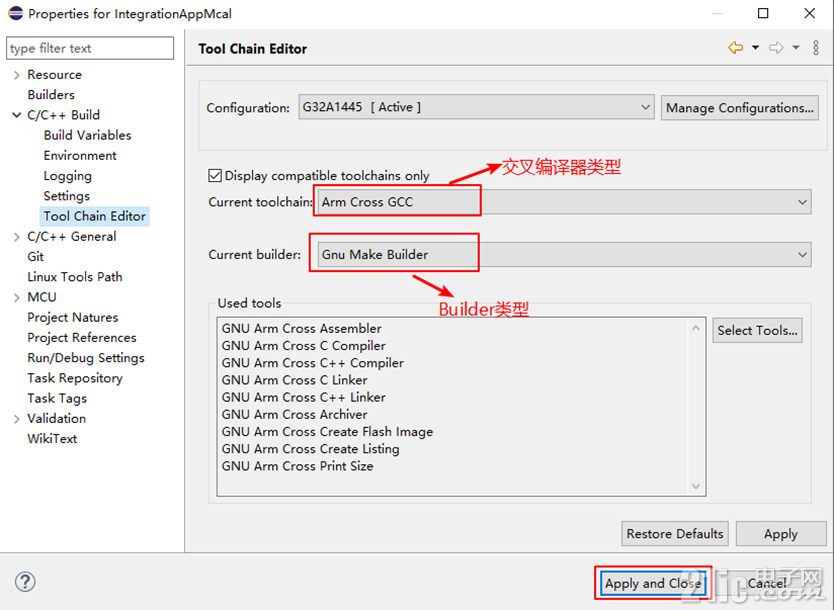Expand the Validation tree node
The height and width of the screenshot is (610, 834).
tap(17, 419)
